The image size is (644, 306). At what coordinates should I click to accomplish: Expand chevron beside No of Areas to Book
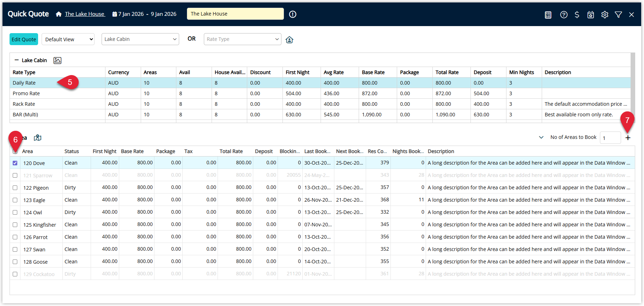[x=541, y=137]
